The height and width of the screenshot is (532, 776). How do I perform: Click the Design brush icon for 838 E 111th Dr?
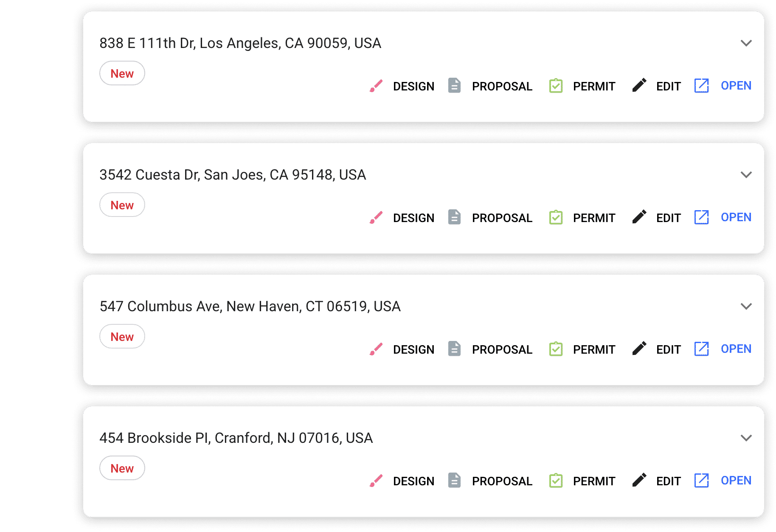coord(376,86)
